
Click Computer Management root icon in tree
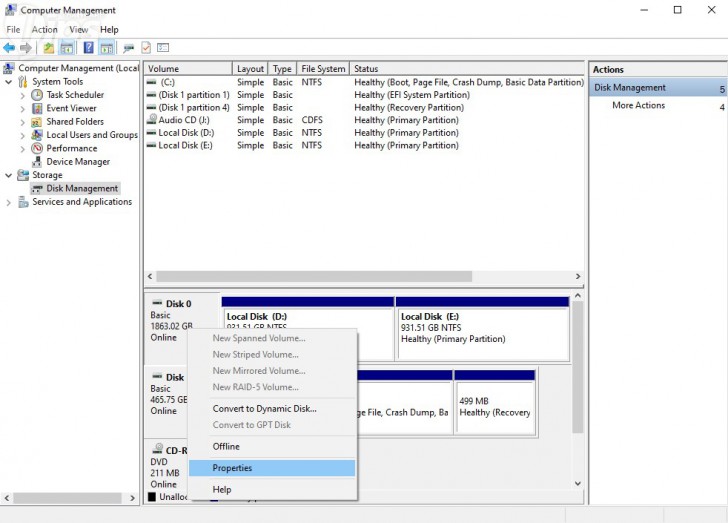pos(9,68)
